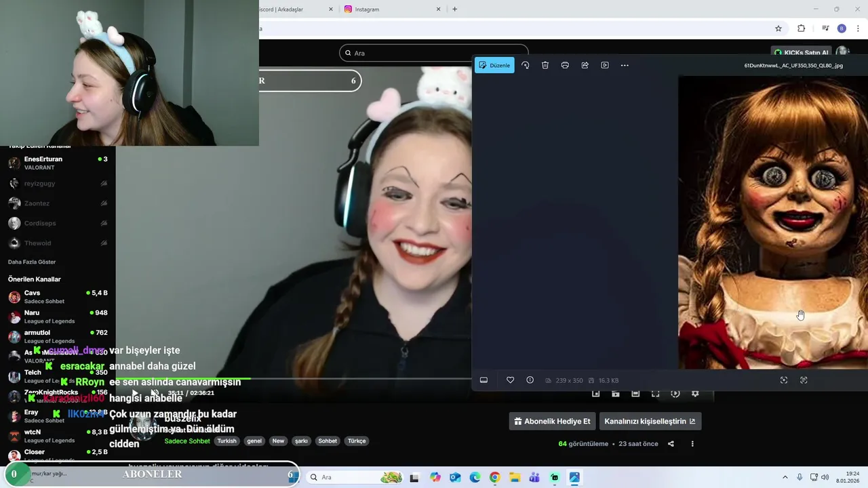This screenshot has width=868, height=488.
Task: Click the Düzenle edit button in Photos
Action: [494, 65]
